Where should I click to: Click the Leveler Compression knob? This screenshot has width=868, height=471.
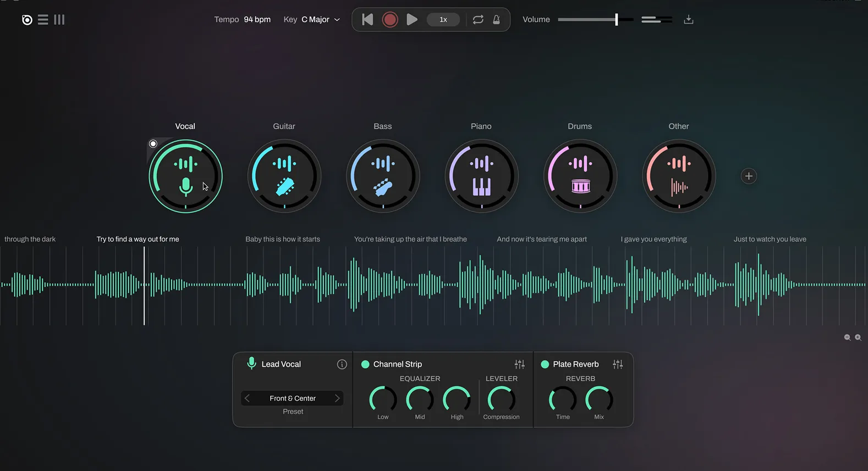coord(502,400)
